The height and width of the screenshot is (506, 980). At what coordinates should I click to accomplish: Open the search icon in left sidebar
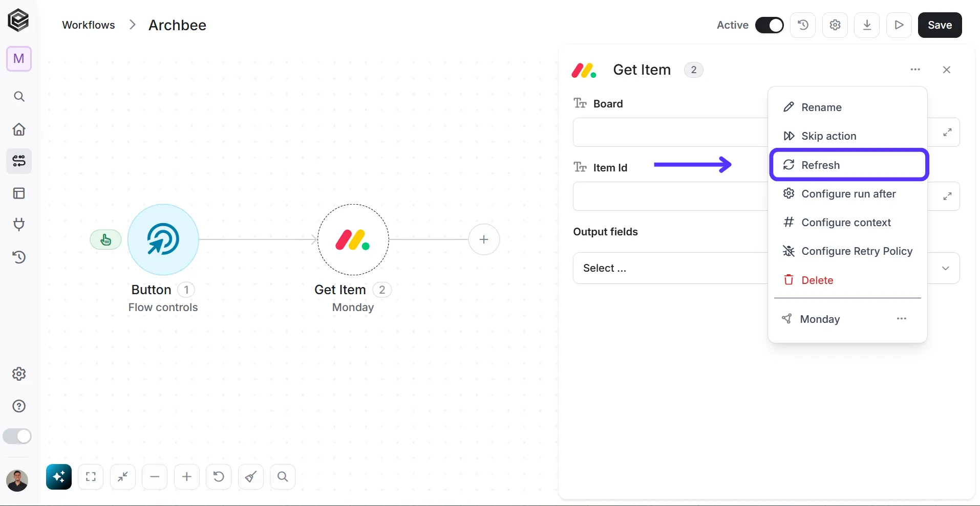(19, 96)
